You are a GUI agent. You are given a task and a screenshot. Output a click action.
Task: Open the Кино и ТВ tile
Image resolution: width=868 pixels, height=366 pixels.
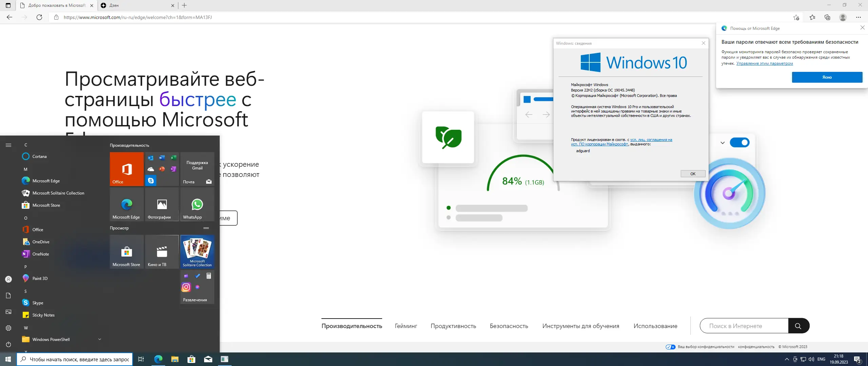(162, 251)
